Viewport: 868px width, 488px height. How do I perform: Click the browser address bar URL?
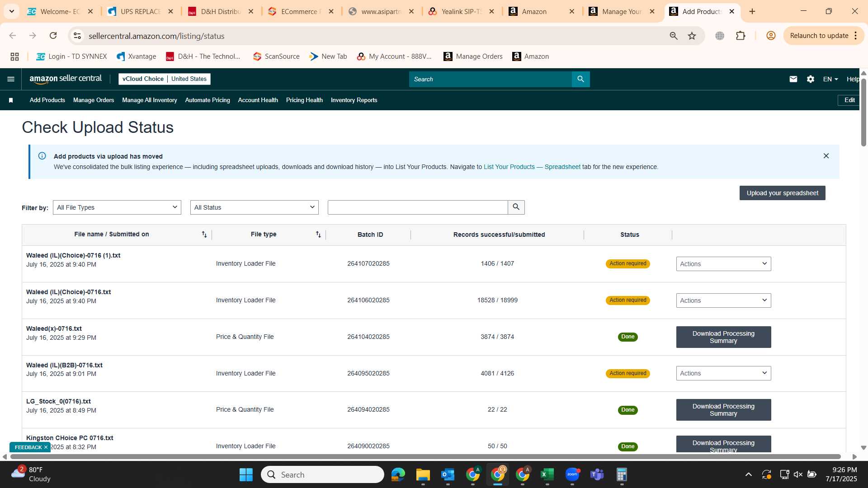click(x=156, y=36)
